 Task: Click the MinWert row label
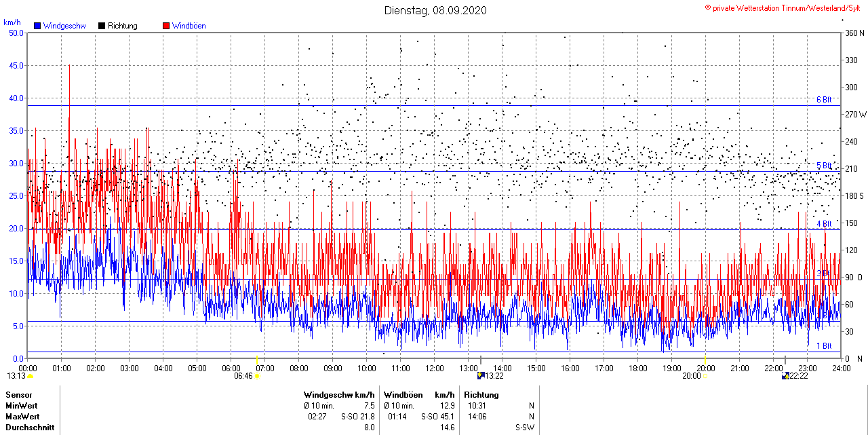pyautogui.click(x=22, y=406)
